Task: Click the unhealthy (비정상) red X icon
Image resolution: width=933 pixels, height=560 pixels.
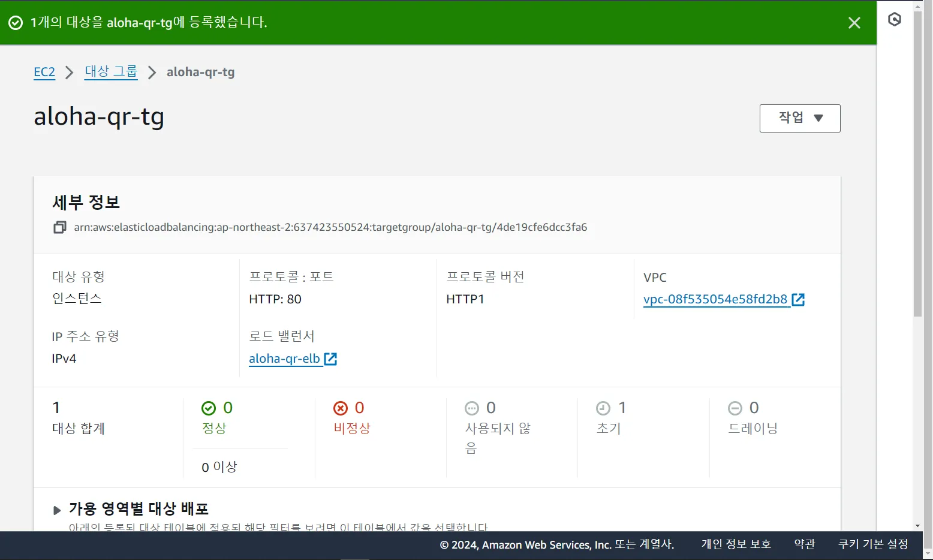Action: point(341,408)
